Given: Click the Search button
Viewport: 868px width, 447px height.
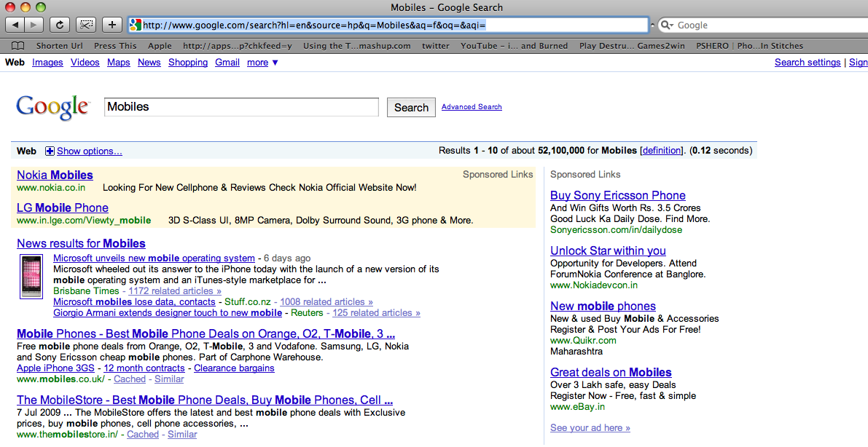Looking at the screenshot, I should (x=411, y=107).
